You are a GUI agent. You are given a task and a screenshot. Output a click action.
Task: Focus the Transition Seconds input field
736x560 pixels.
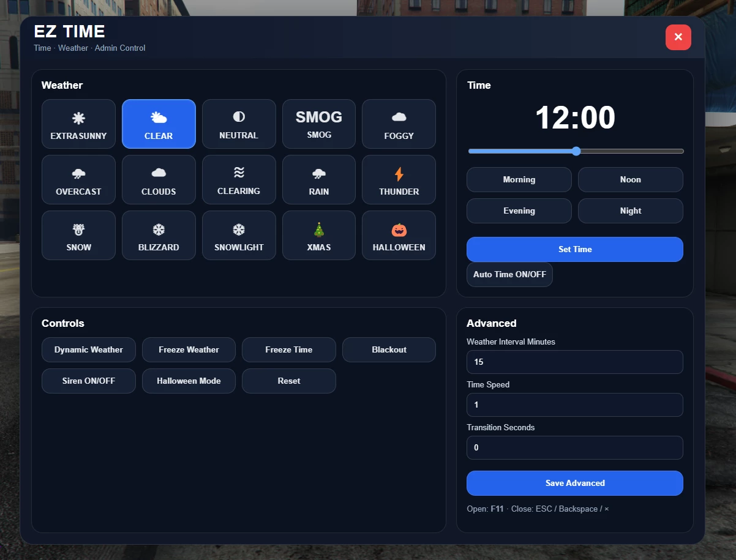(575, 447)
